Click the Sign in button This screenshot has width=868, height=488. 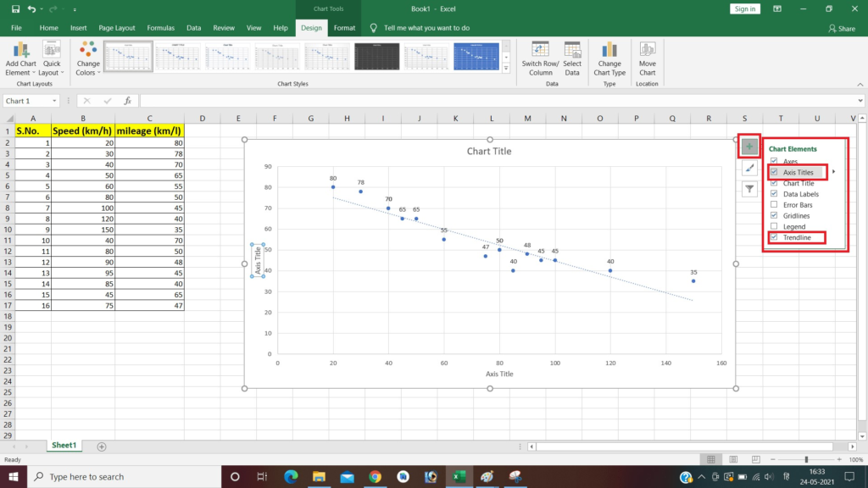coord(745,8)
